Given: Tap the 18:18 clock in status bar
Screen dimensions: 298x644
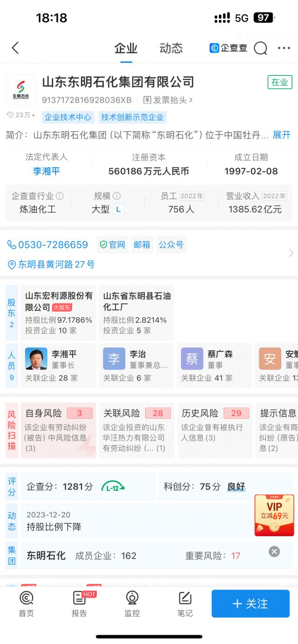Looking at the screenshot, I should (52, 18).
